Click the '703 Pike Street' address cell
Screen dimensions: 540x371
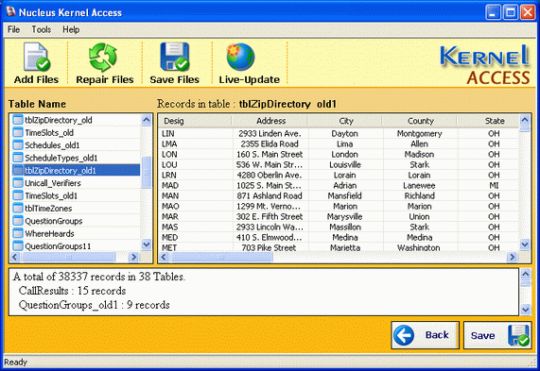(269, 248)
